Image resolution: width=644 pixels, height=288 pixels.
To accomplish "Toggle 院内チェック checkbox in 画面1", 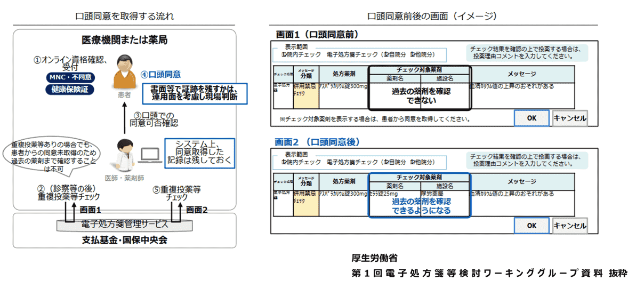I will (x=284, y=54).
